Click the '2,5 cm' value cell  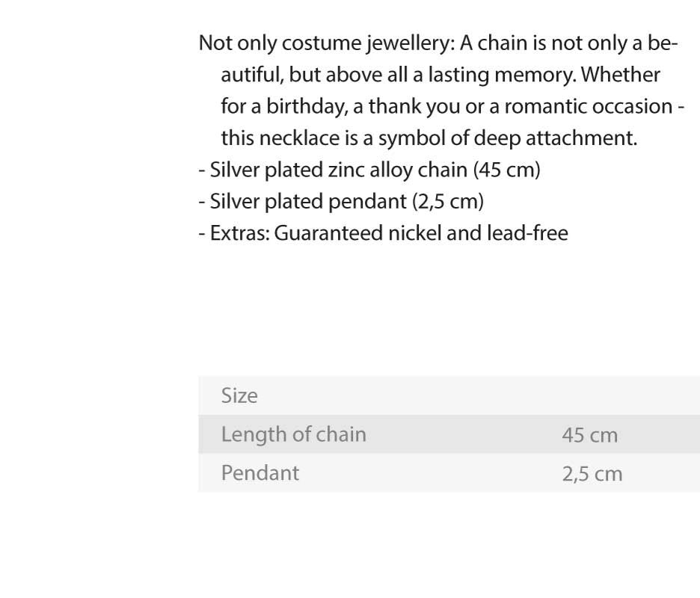(x=592, y=474)
